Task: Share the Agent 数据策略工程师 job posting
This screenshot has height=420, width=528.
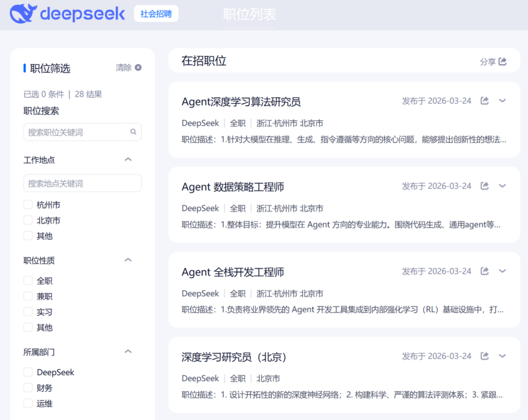Action: pyautogui.click(x=484, y=186)
